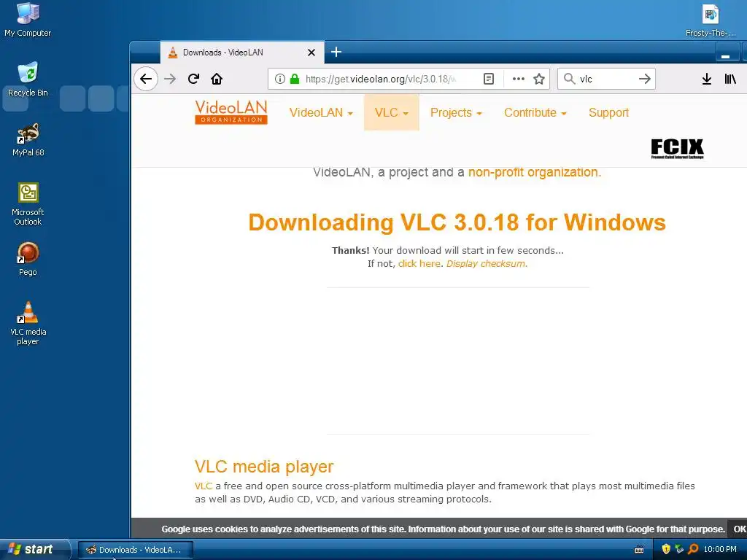Screen dimensions: 747x560
Task: Launch MyPal 68 desktop shortcut
Action: pyautogui.click(x=28, y=139)
